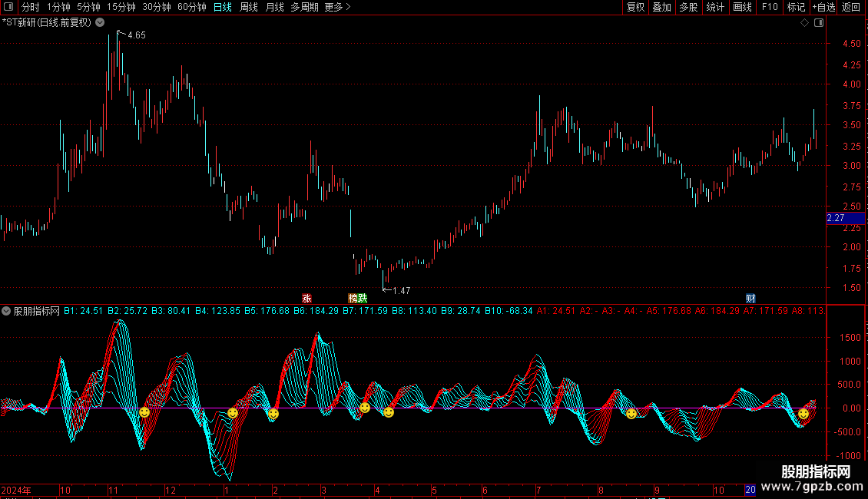
Task: Click the *ST新研(日线.前复权) chart title
Action: pos(47,23)
